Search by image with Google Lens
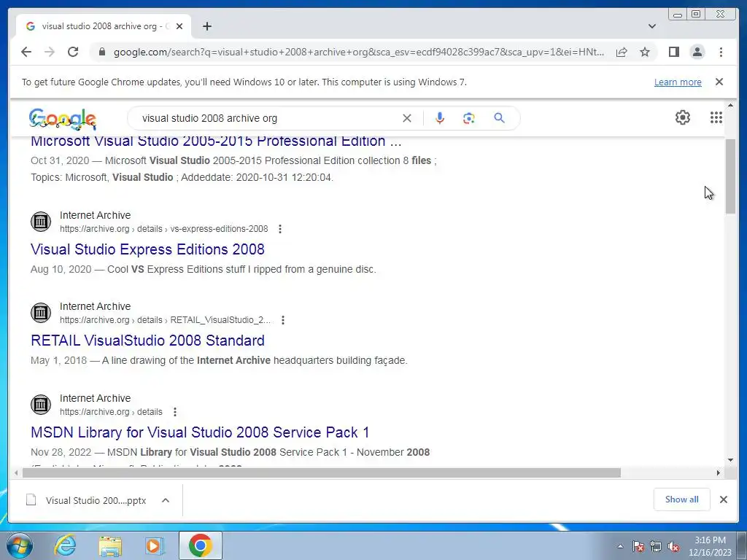 (469, 118)
